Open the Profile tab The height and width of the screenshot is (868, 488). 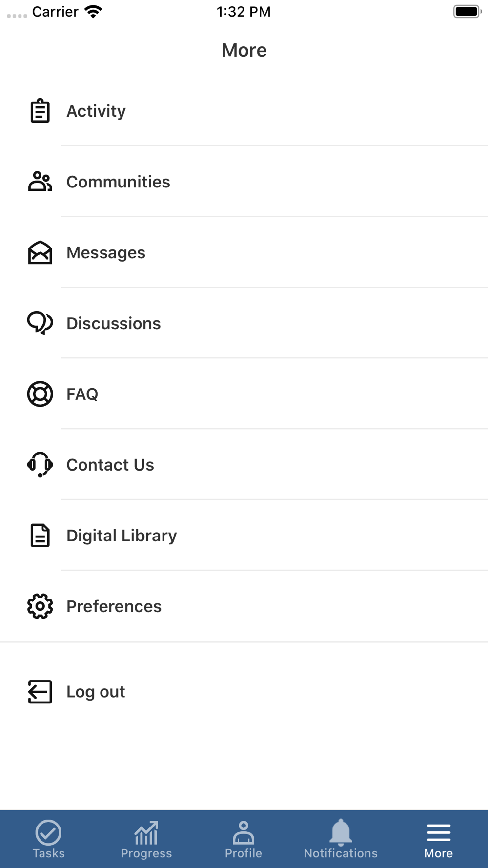coord(244,839)
